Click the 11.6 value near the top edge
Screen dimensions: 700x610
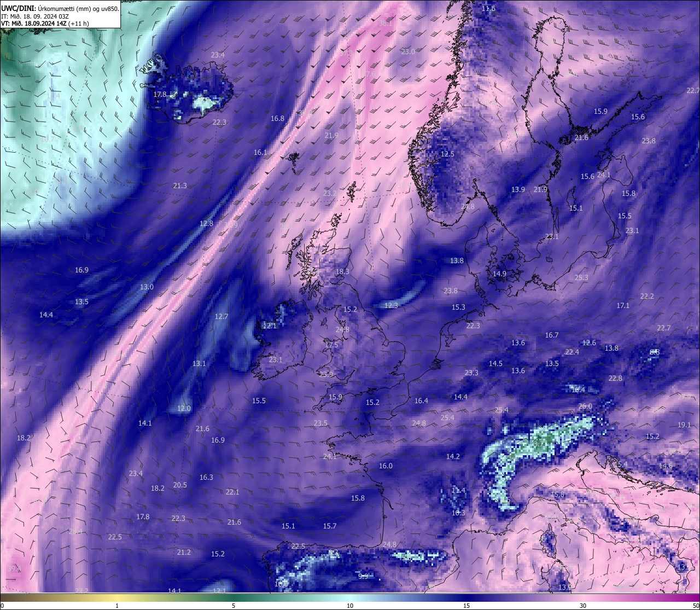(x=488, y=8)
